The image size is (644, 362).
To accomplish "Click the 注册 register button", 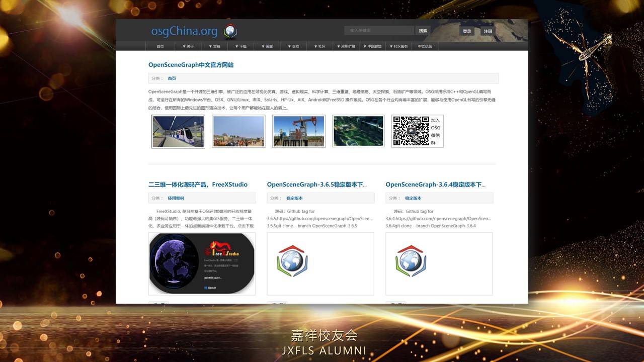I will click(x=488, y=31).
